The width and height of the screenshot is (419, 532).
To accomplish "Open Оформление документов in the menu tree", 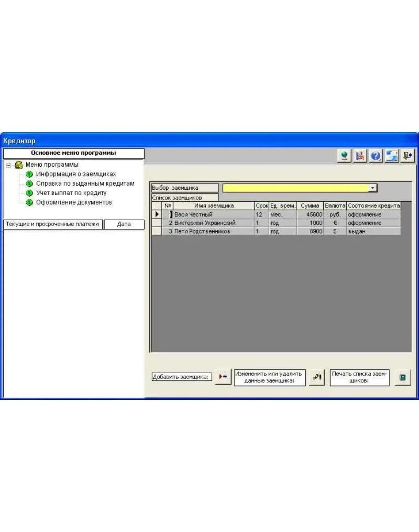I will pyautogui.click(x=74, y=202).
